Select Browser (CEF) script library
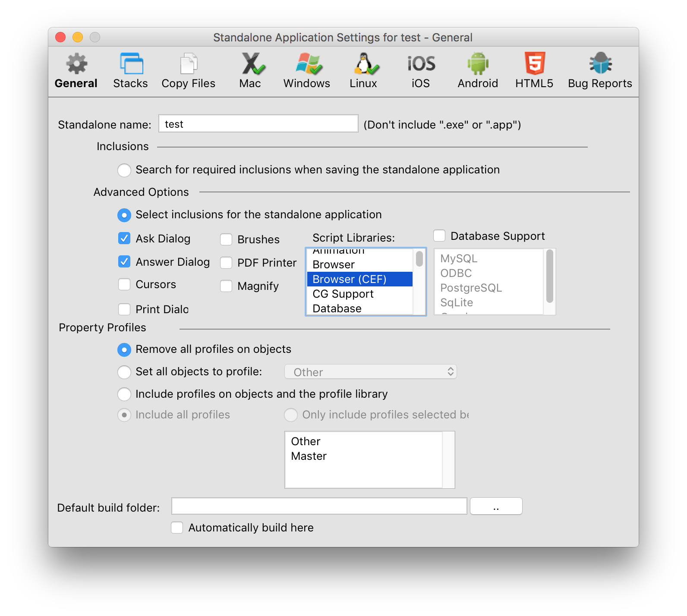 (x=360, y=279)
